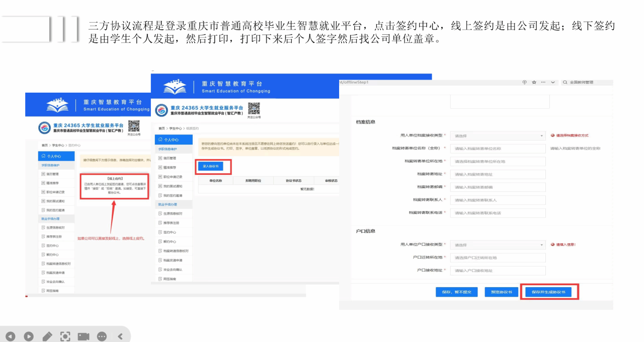The image size is (644, 342).
Task: Focus the 档案转寄邮编 input field
Action: click(x=498, y=187)
